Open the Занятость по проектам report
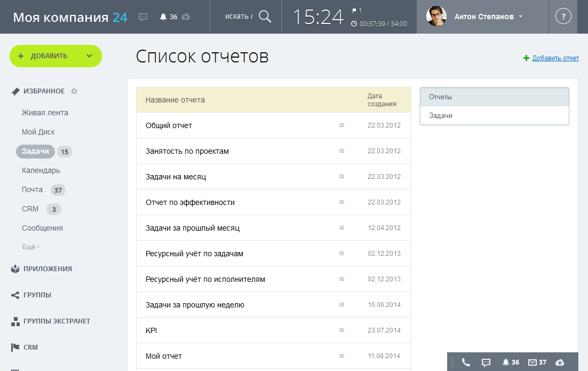This screenshot has width=588, height=371. pyautogui.click(x=187, y=151)
